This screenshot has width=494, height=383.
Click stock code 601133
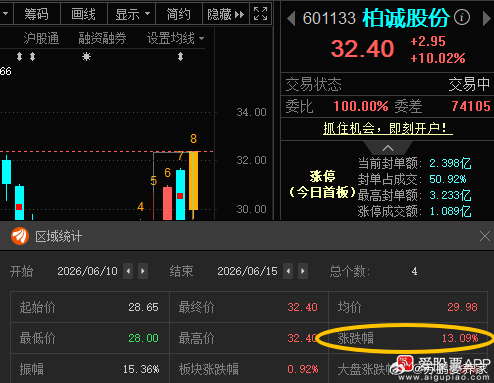pyautogui.click(x=329, y=18)
